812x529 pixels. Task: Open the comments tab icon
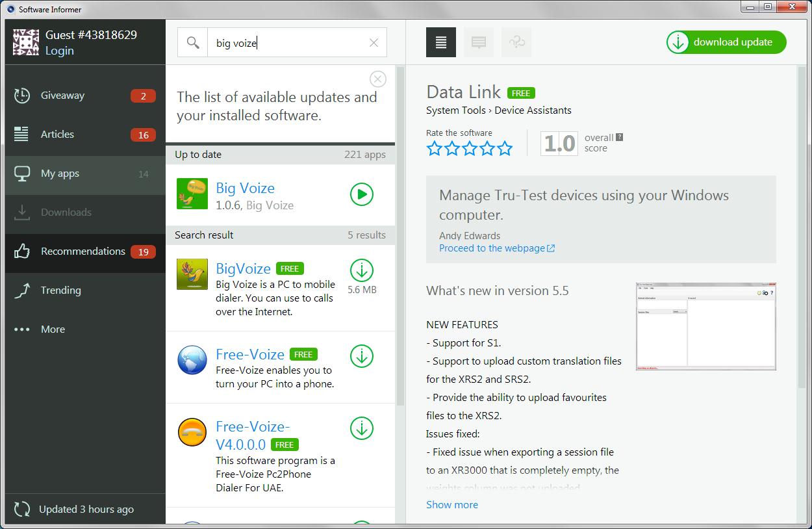(479, 42)
